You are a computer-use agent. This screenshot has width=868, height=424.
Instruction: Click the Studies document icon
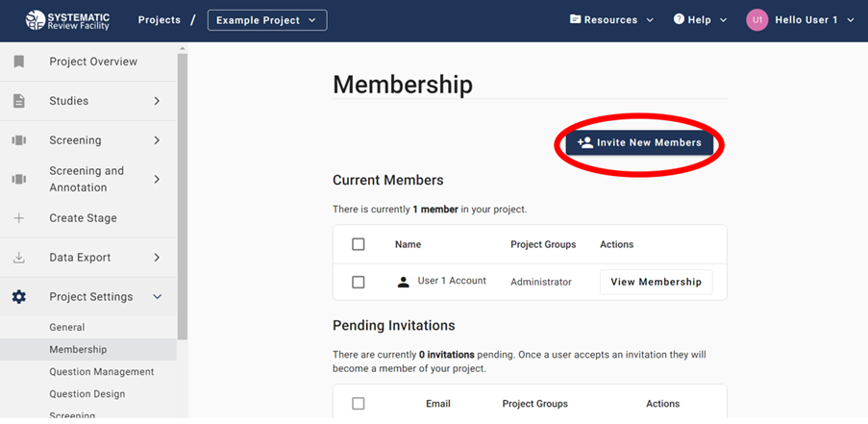tap(19, 101)
